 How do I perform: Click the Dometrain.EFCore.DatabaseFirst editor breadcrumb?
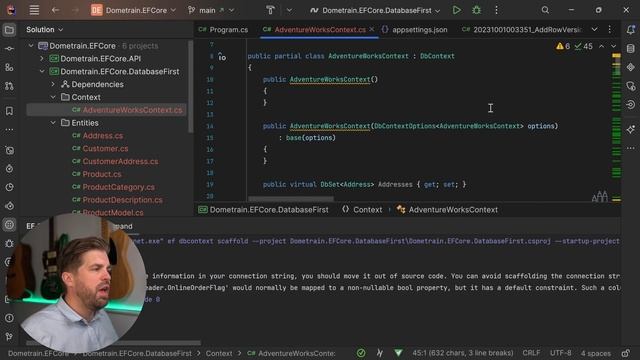[264, 210]
